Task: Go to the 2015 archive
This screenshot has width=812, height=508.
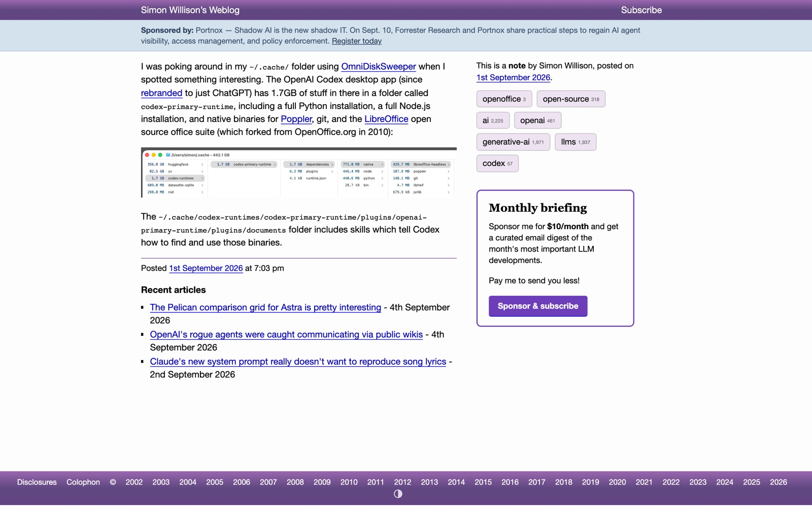Action: [x=483, y=482]
